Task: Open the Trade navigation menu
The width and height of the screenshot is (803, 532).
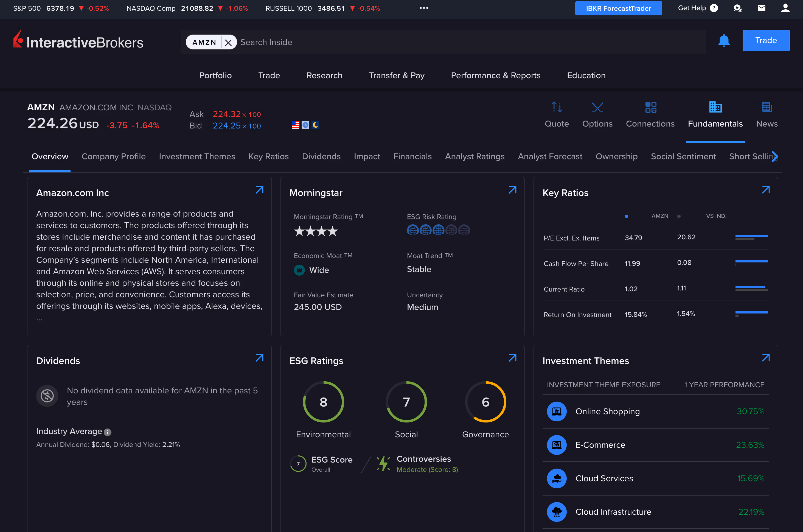Action: point(269,75)
